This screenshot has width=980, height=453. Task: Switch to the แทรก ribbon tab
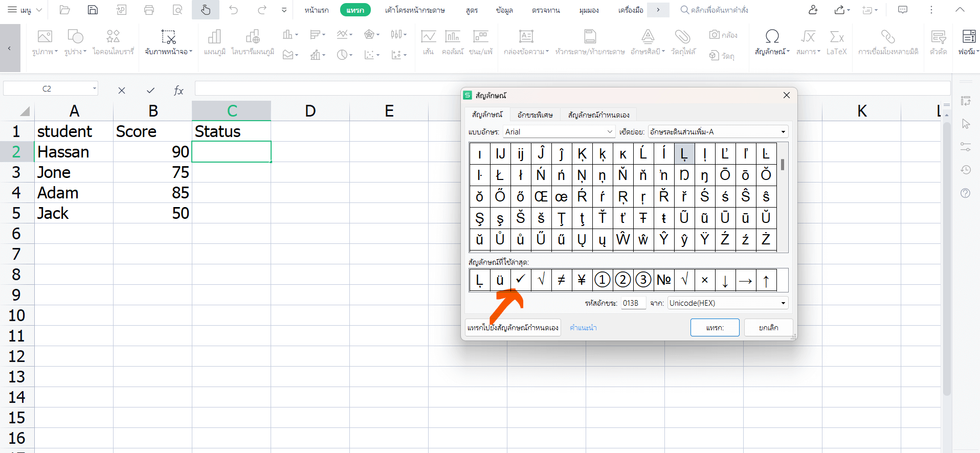(355, 10)
